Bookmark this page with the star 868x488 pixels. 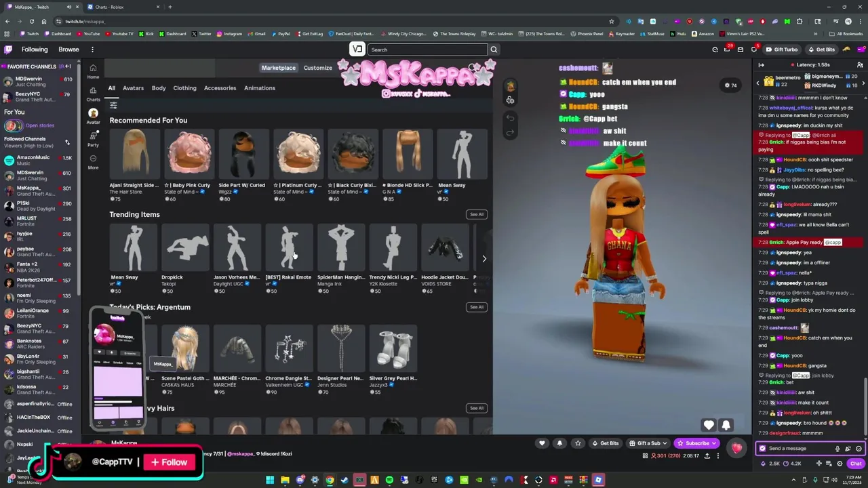tap(611, 21)
